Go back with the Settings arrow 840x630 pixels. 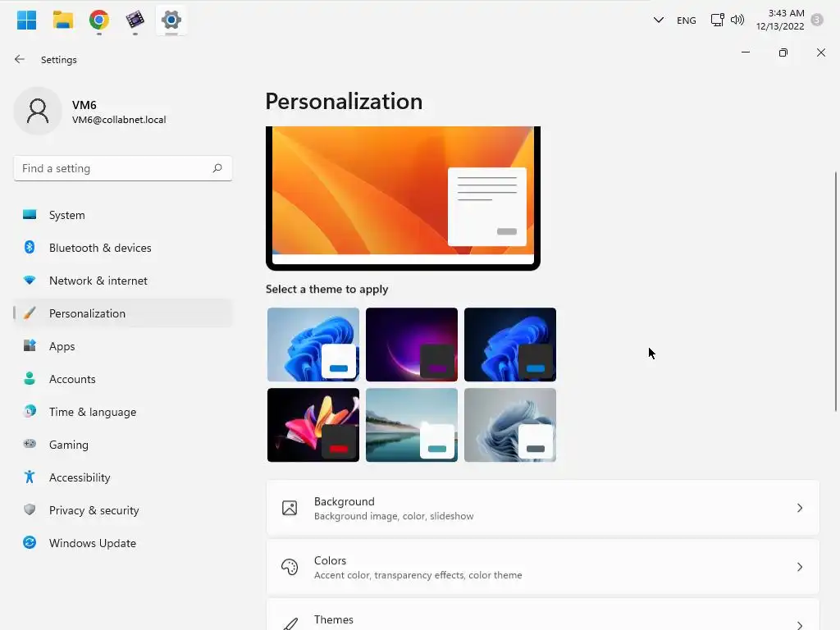point(20,59)
